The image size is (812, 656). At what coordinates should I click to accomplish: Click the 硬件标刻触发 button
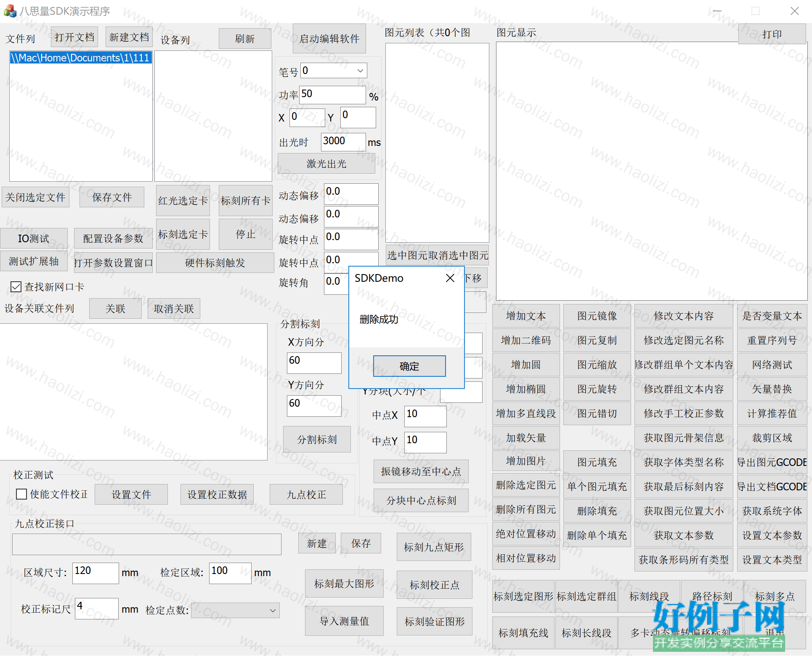coord(215,263)
